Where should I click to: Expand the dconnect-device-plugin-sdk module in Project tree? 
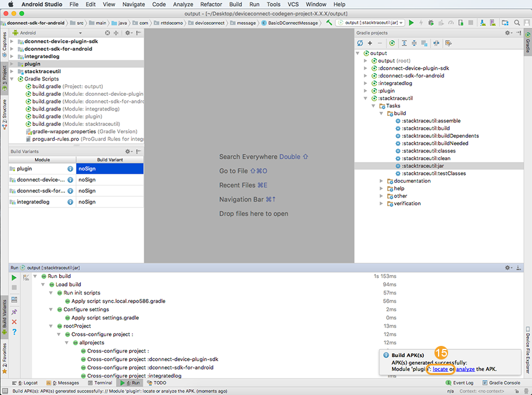(12, 41)
